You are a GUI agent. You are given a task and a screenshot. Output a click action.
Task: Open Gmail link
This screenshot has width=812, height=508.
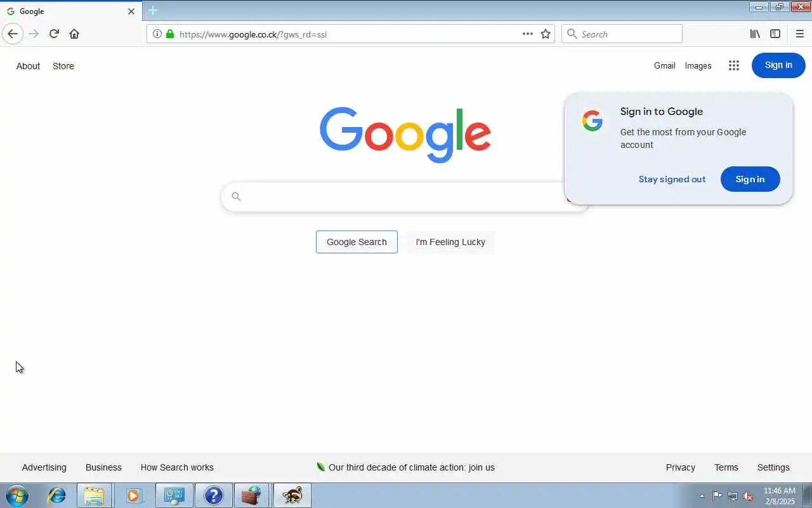coord(665,65)
